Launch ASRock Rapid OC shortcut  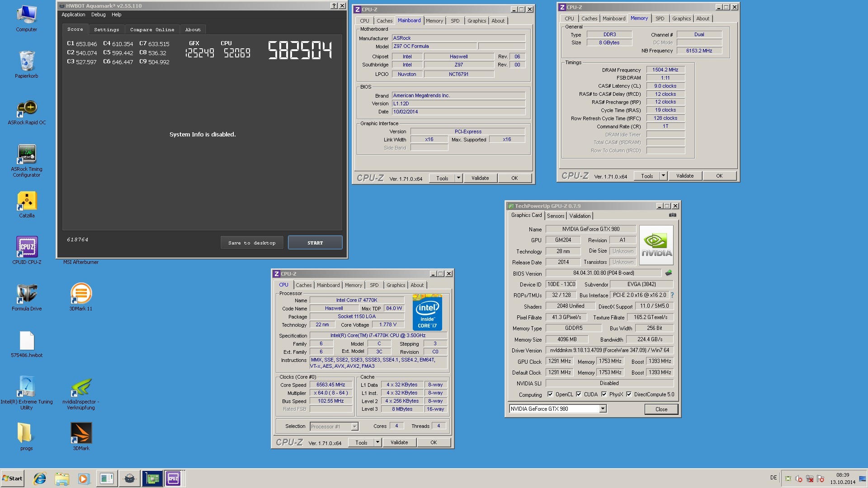coord(27,112)
